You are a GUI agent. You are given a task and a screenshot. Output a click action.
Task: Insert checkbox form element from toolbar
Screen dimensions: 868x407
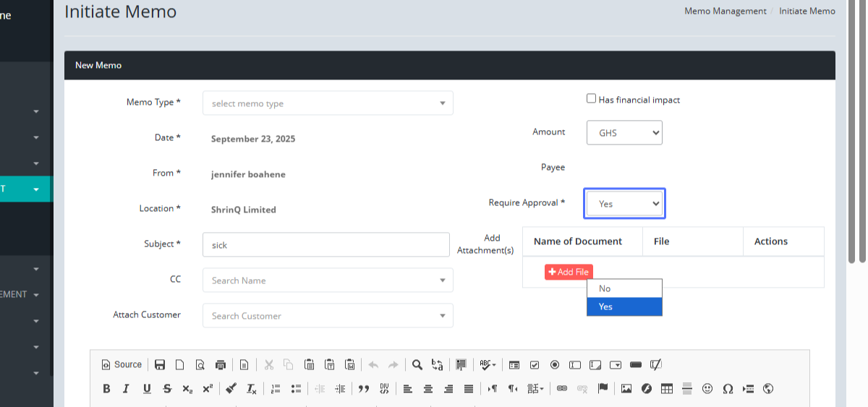pos(535,364)
